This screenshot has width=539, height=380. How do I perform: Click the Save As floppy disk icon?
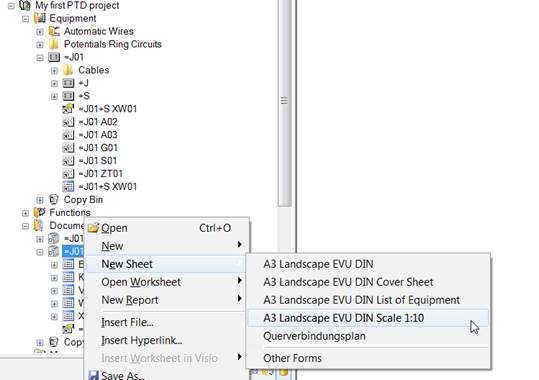click(93, 375)
